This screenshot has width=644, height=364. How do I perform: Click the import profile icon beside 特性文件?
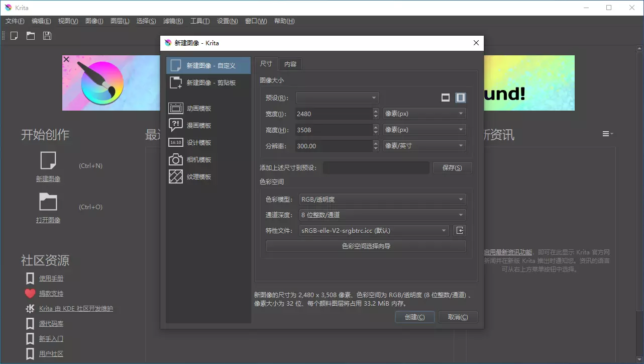tap(460, 231)
